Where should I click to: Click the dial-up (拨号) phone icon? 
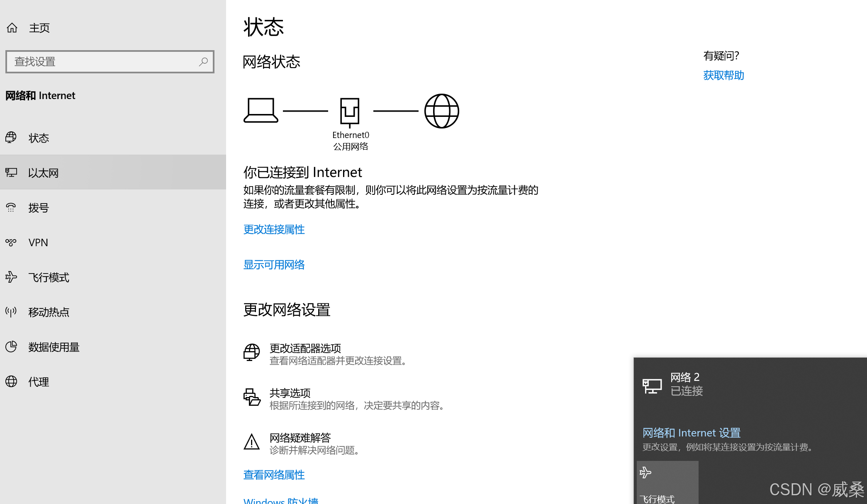pyautogui.click(x=11, y=207)
